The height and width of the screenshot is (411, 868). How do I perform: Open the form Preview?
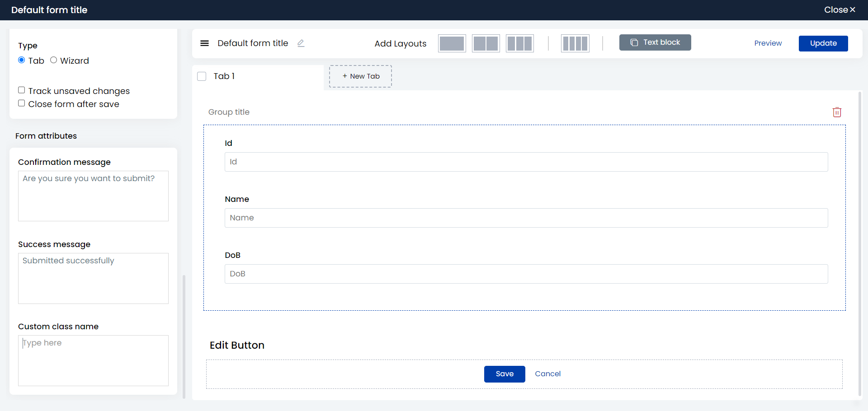(x=768, y=43)
